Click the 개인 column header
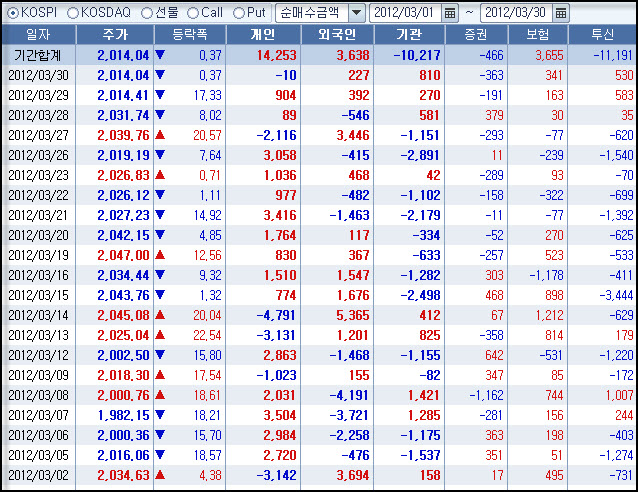Image resolution: width=638 pixels, height=492 pixels. [x=263, y=35]
